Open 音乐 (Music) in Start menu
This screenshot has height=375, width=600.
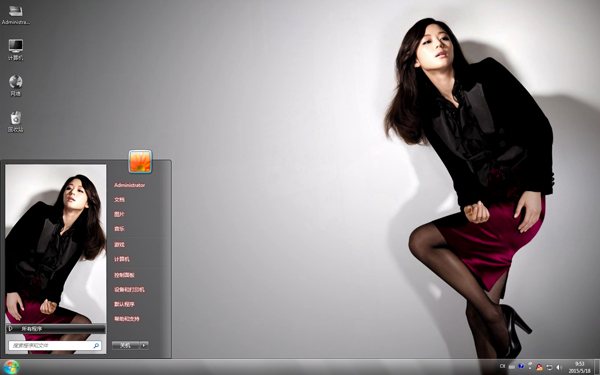pyautogui.click(x=119, y=229)
